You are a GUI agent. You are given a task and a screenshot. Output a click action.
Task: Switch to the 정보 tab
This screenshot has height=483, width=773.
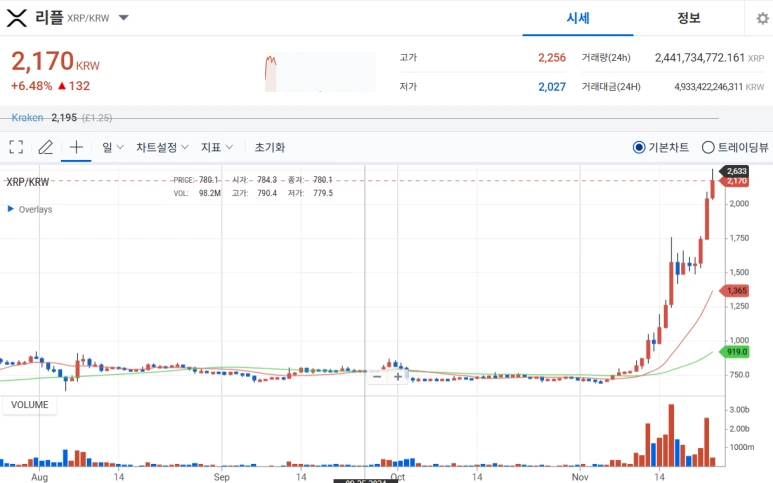point(688,18)
